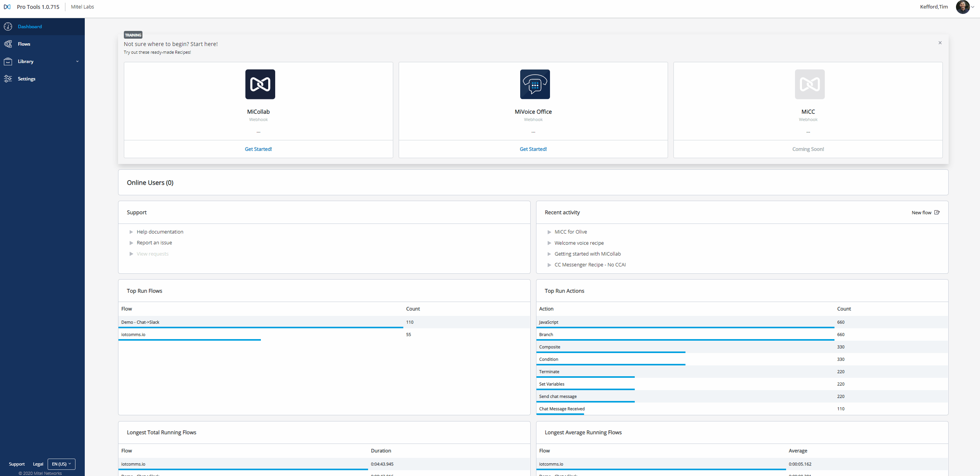Click the Flows sidebar icon
This screenshot has width=980, height=476.
(8, 44)
